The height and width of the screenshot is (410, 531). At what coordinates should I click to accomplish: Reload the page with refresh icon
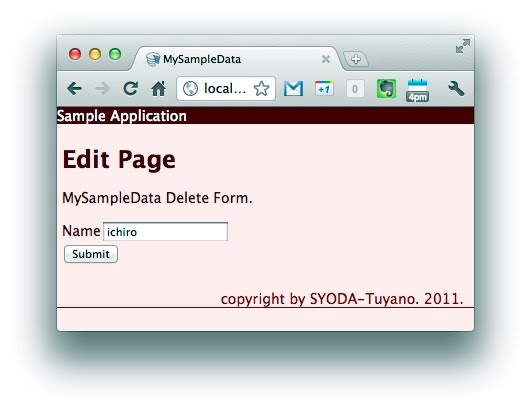click(130, 89)
